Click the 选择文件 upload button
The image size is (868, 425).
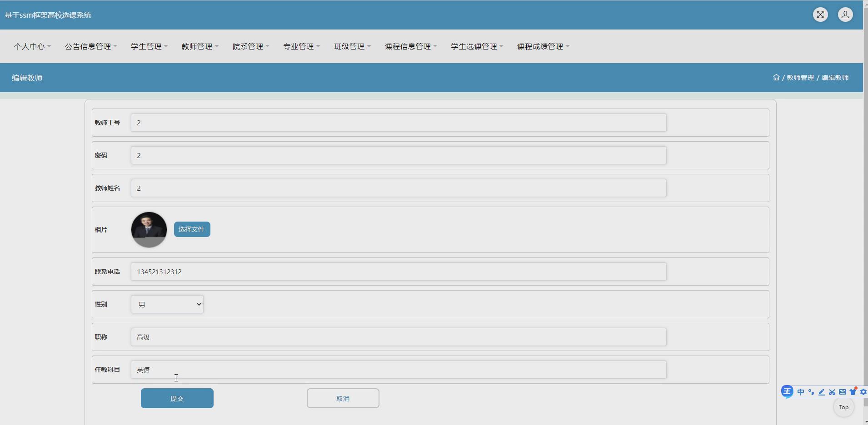pyautogui.click(x=192, y=229)
